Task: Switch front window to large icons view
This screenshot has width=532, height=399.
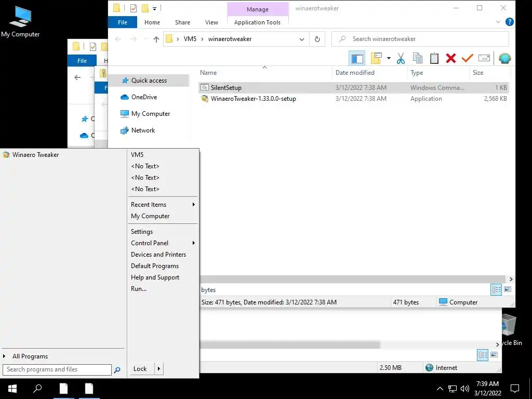Action: coord(508,289)
